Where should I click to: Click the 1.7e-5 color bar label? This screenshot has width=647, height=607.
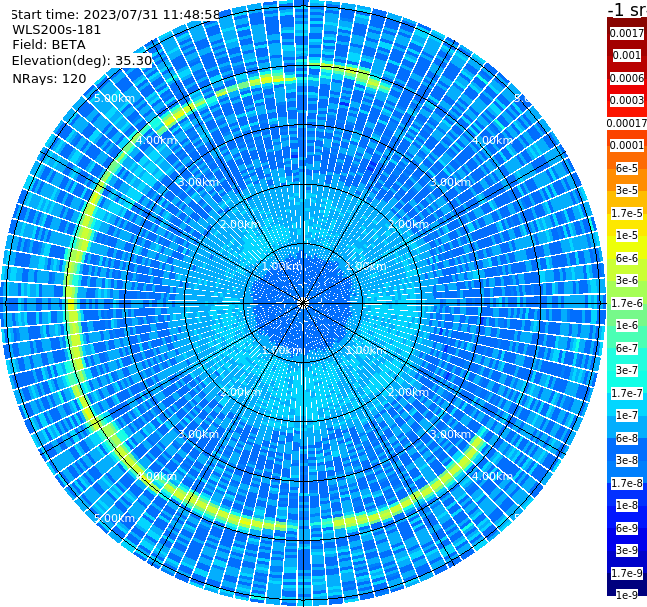click(627, 213)
